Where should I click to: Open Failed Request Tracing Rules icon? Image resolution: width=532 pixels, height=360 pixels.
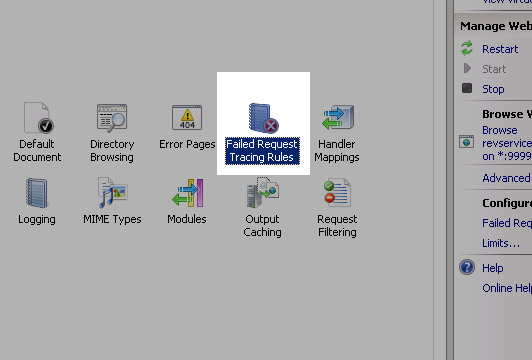pos(263,118)
